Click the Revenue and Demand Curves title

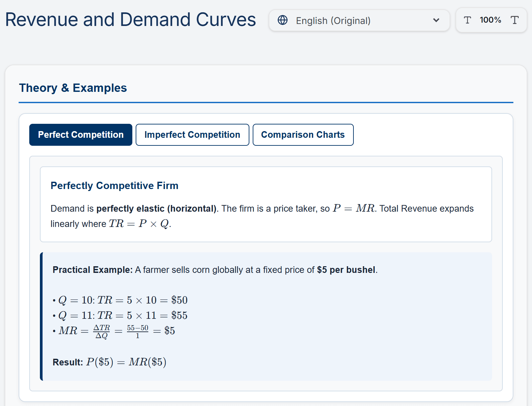(x=130, y=20)
